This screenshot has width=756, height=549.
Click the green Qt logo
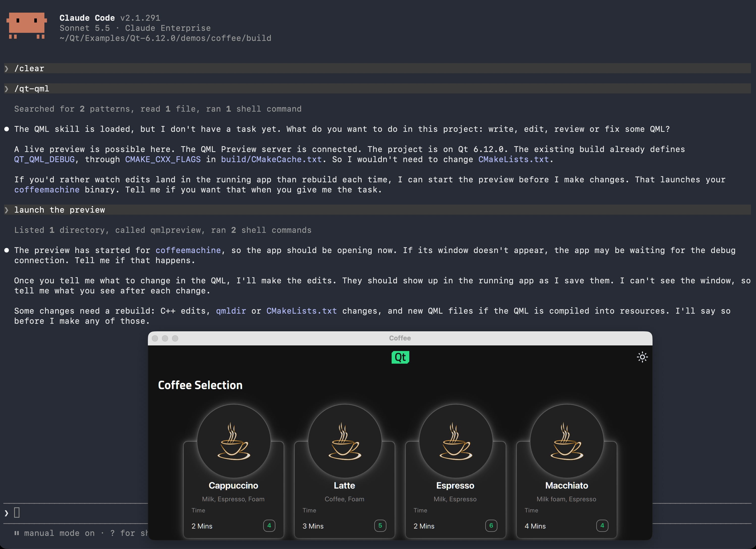(x=400, y=357)
